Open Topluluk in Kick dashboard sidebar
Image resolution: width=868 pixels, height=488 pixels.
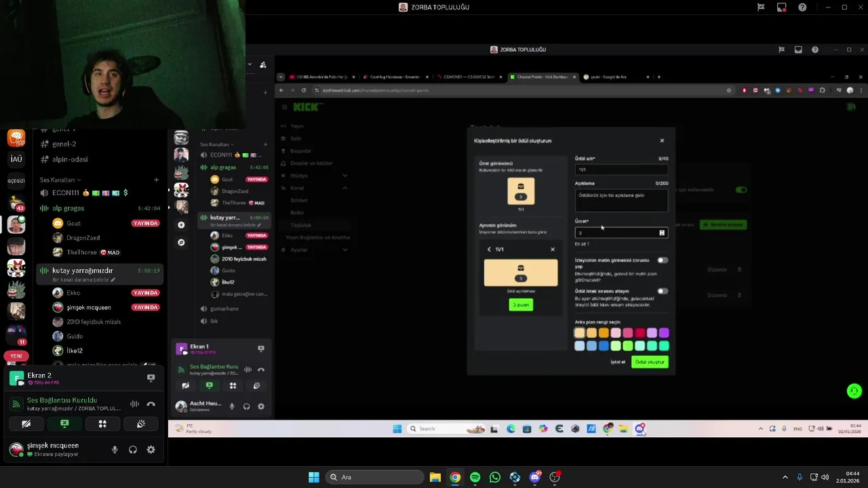coord(301,225)
